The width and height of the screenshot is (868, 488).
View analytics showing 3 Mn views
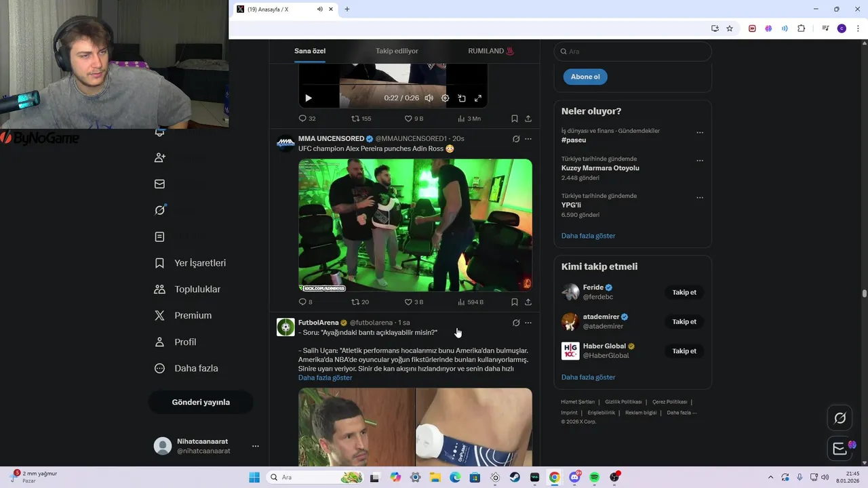pyautogui.click(x=469, y=119)
